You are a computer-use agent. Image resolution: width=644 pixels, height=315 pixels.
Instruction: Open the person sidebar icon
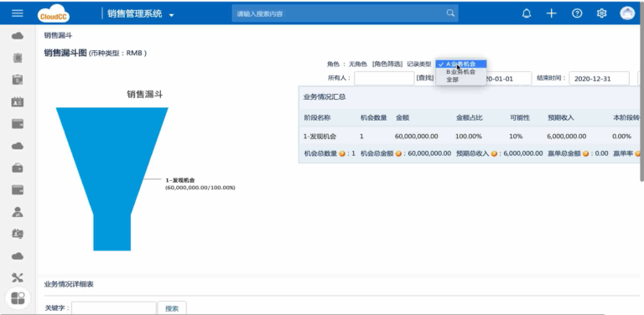point(18,212)
